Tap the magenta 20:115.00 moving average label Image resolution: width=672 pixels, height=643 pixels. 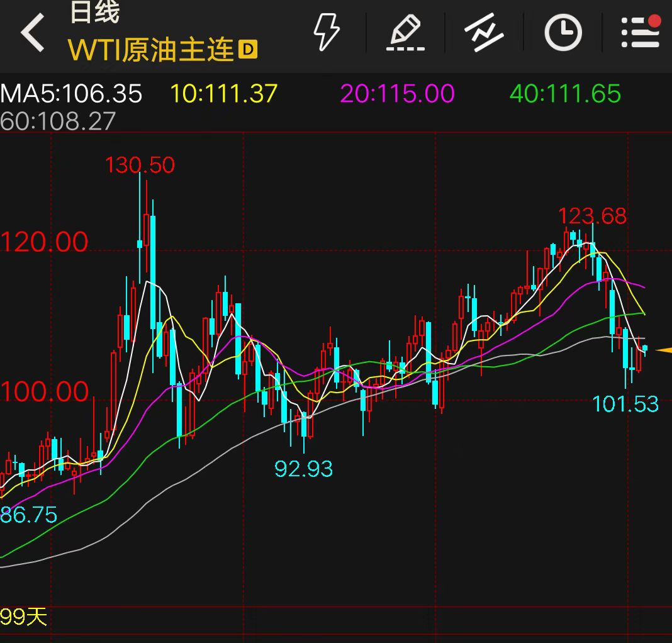[397, 94]
